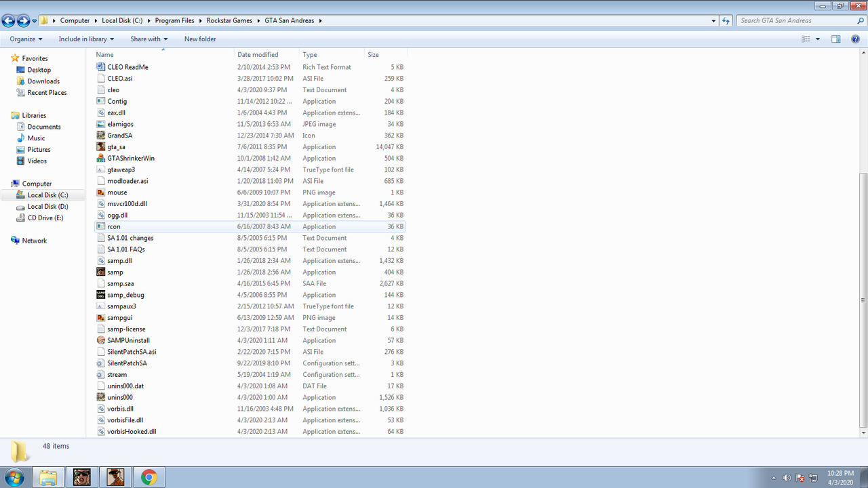
Task: Go to Rockstar Games in address bar
Action: (x=229, y=21)
